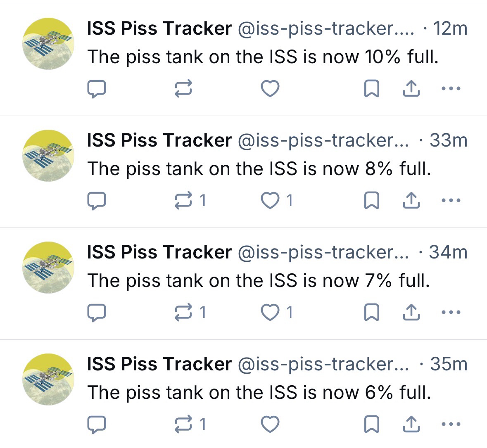Share the 6% full post

coord(411,424)
